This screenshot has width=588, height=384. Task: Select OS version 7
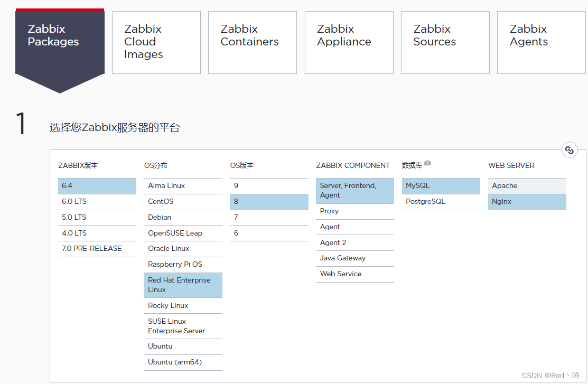269,217
